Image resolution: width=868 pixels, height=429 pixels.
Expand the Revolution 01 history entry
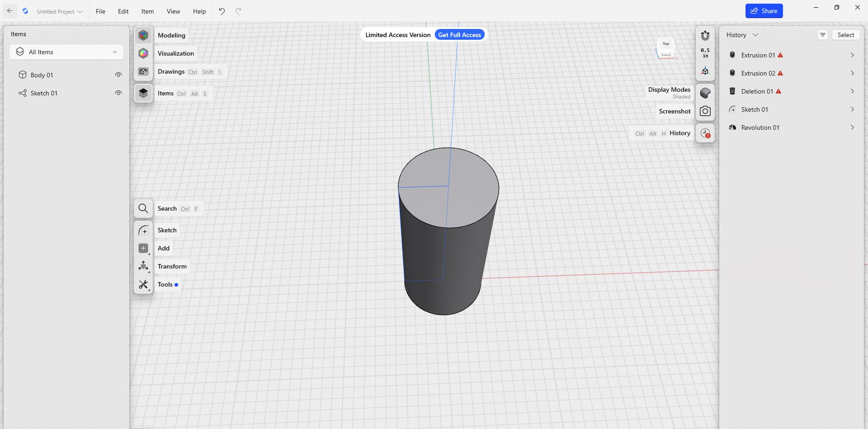coord(852,127)
